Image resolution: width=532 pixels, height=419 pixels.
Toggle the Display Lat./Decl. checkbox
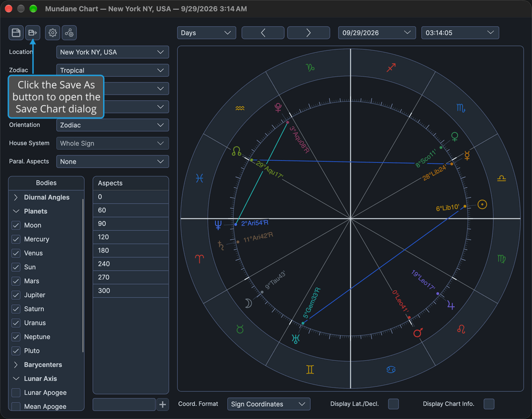pyautogui.click(x=393, y=404)
